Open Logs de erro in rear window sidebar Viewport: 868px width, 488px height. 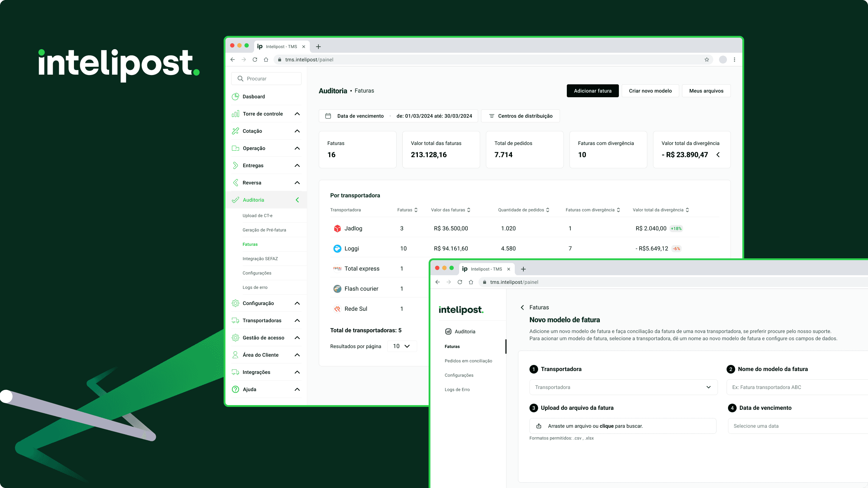[x=255, y=287]
